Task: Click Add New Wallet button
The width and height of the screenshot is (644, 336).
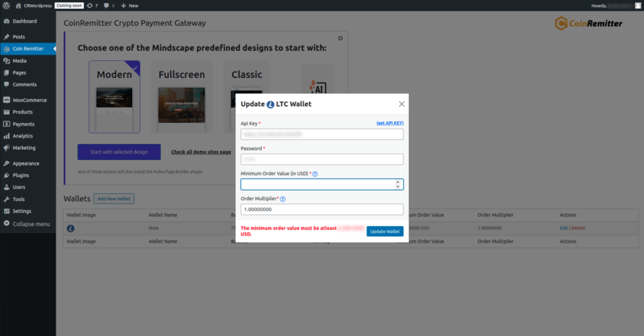Action: tap(114, 199)
